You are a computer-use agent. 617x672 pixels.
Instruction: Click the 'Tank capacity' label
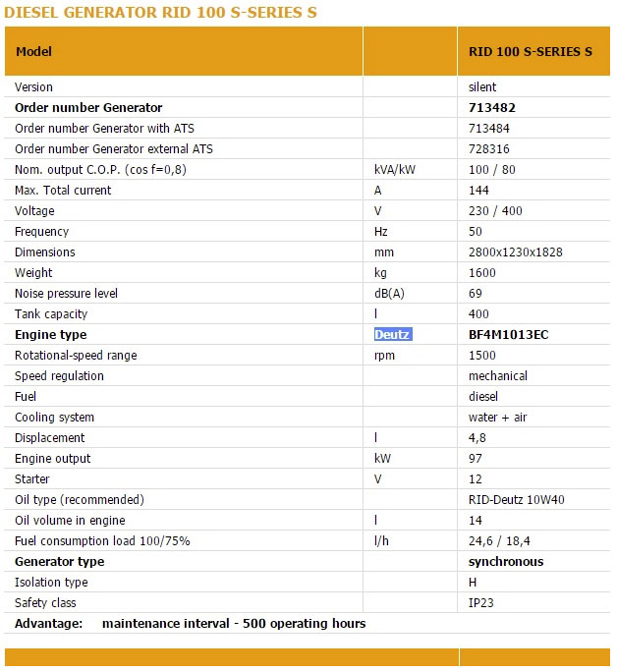51,314
